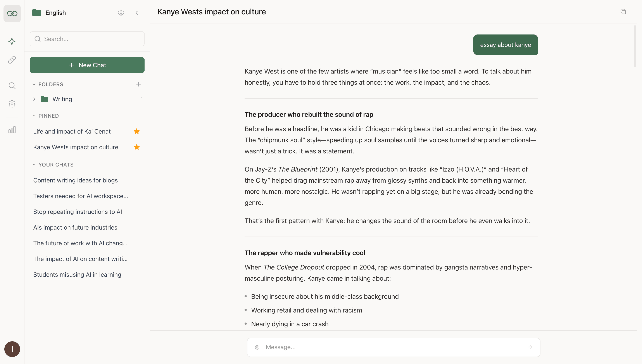Viewport: 642px width, 364px height.
Task: Click the send arrow in message box
Action: (530, 347)
